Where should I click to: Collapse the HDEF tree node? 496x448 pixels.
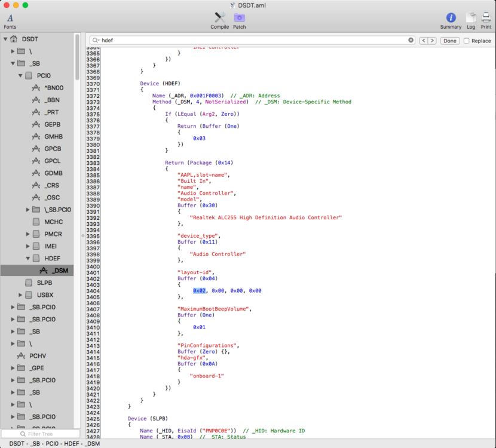pyautogui.click(x=28, y=258)
